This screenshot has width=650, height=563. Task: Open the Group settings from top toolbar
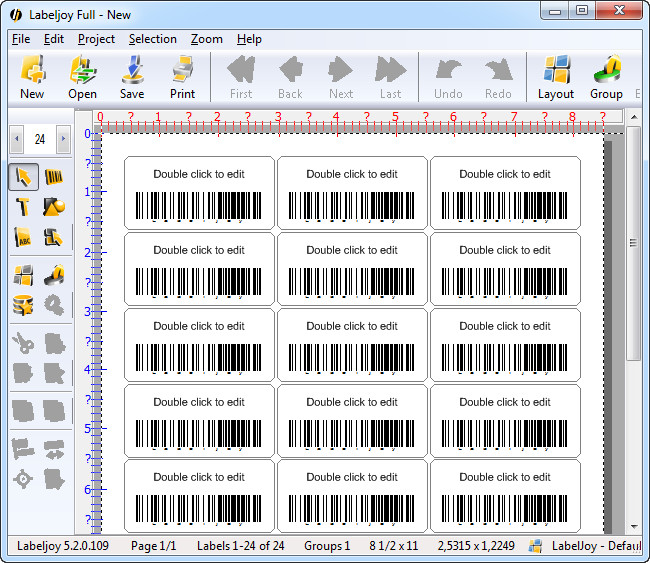click(x=606, y=77)
